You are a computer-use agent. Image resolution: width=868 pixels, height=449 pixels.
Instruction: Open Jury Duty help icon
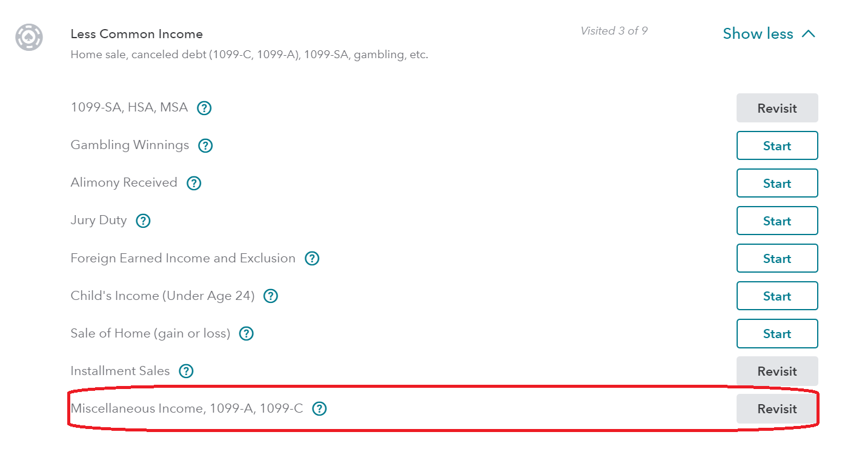click(x=143, y=221)
